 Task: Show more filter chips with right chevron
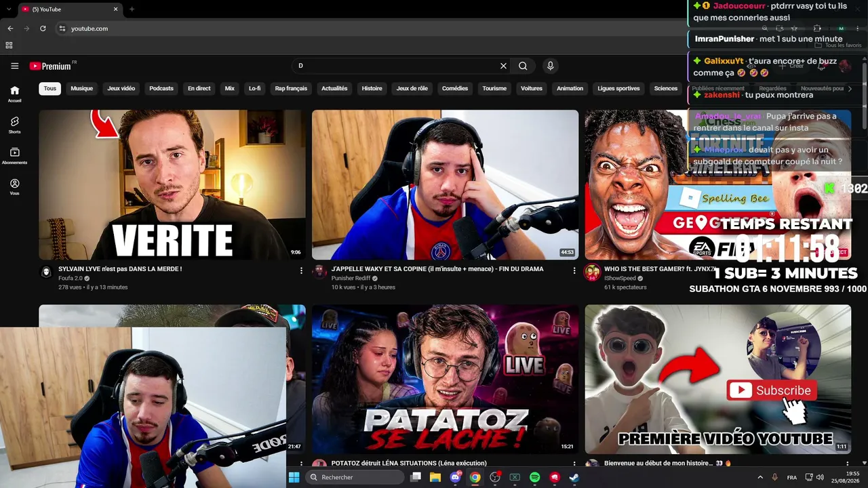(850, 89)
